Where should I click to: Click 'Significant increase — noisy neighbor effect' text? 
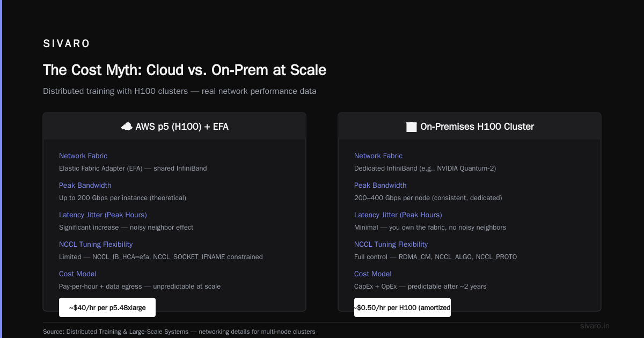point(126,227)
